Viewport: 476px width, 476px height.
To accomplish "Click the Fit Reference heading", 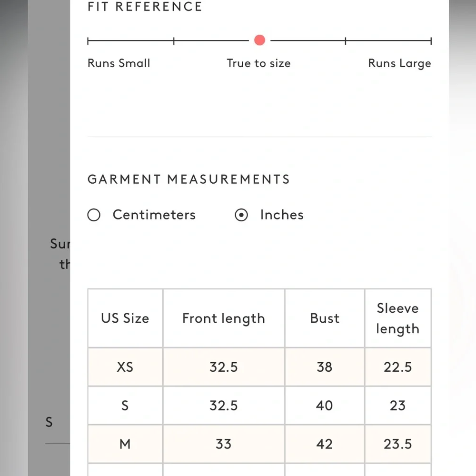I will (145, 6).
